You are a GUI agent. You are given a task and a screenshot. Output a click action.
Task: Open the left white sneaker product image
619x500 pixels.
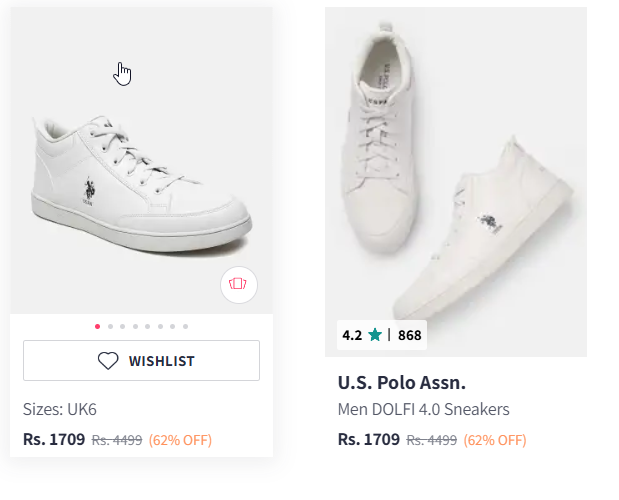(141, 180)
